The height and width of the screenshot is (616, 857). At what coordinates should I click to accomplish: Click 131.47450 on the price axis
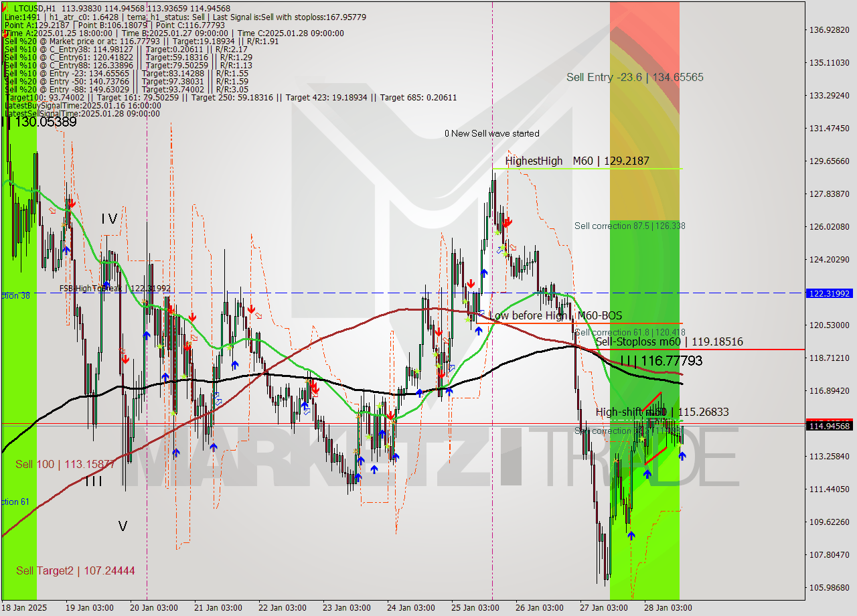tap(829, 128)
